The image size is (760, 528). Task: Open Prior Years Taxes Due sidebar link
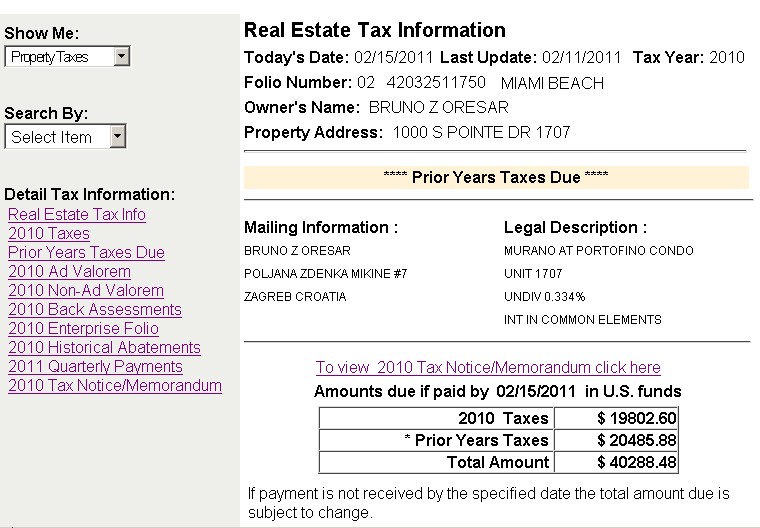click(86, 253)
